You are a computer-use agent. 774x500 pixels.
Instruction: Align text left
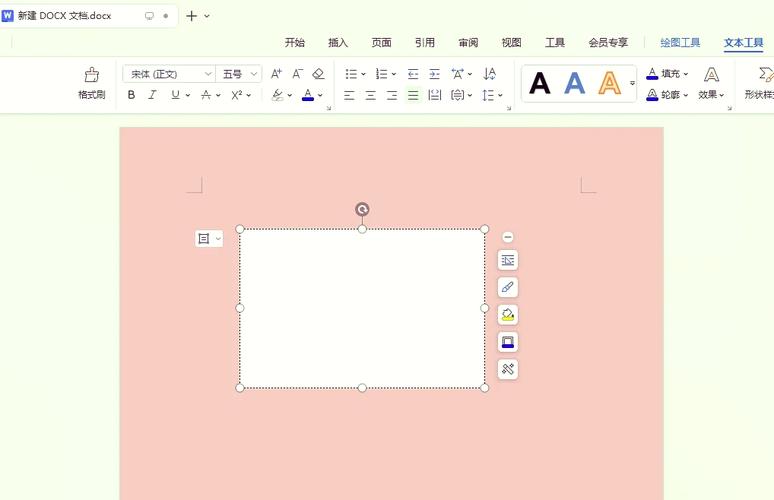[x=349, y=95]
